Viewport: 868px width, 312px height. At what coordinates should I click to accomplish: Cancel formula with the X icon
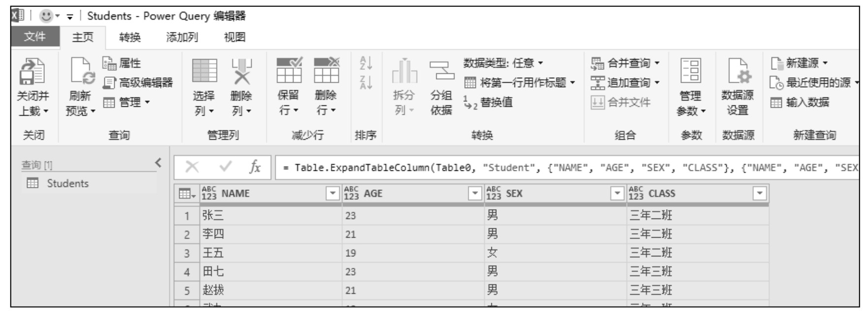pos(192,167)
